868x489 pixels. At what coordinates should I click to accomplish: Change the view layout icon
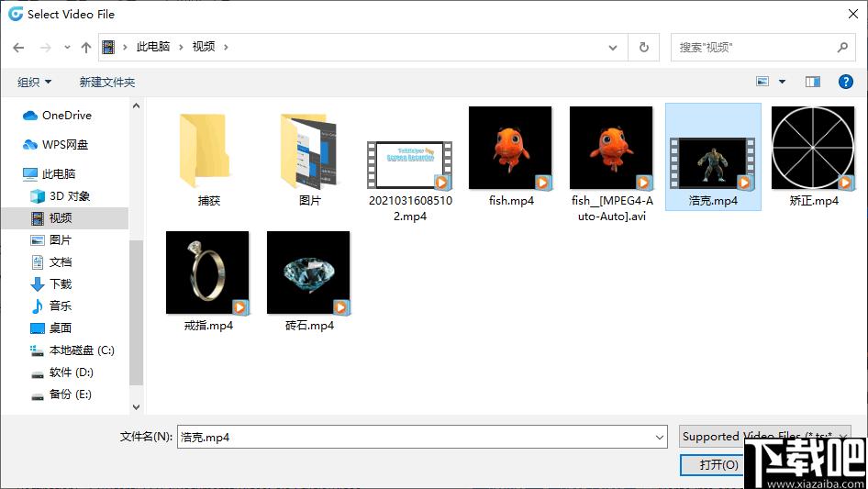(762, 82)
